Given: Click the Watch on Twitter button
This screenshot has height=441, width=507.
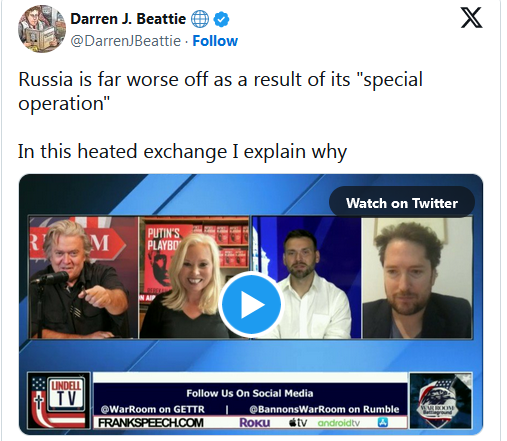Looking at the screenshot, I should point(402,203).
